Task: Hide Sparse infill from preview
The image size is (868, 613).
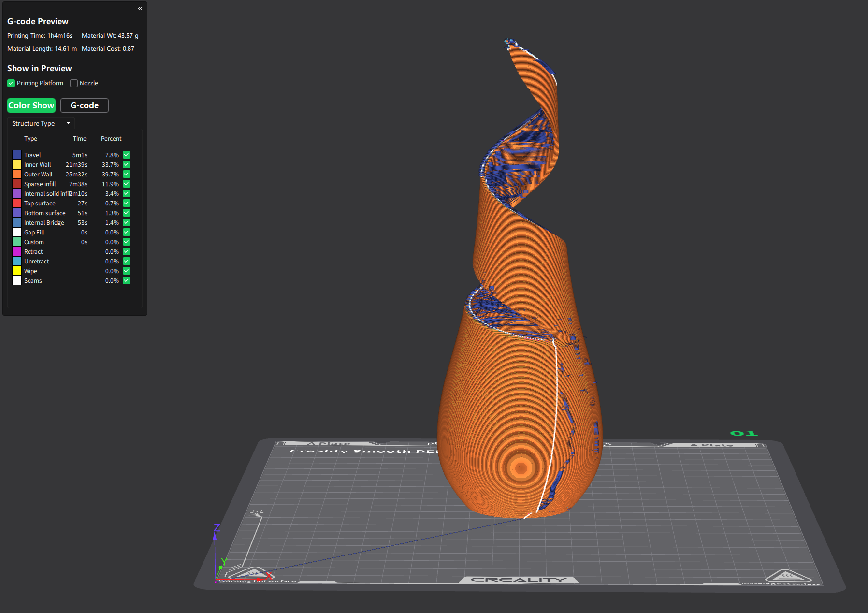Action: [127, 184]
